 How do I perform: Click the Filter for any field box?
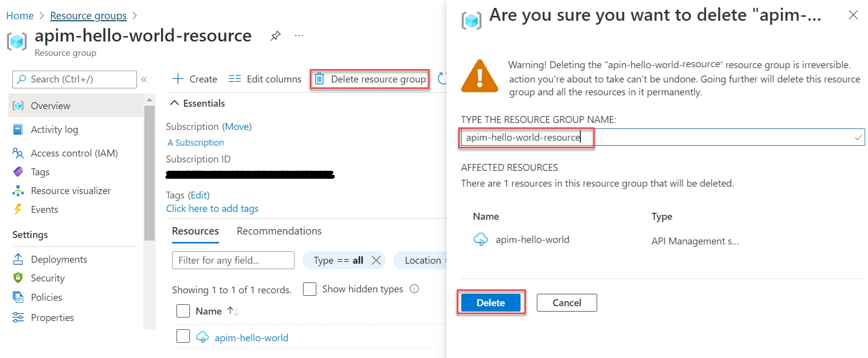tap(233, 260)
